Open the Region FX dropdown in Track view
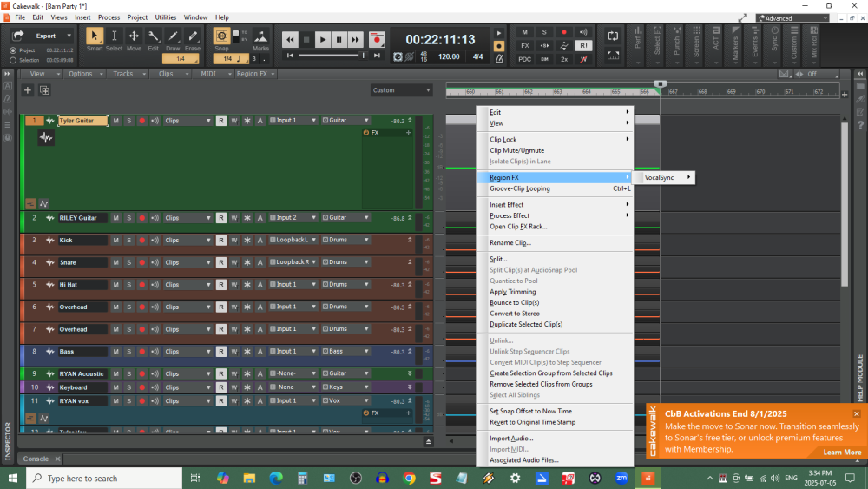 pyautogui.click(x=255, y=74)
